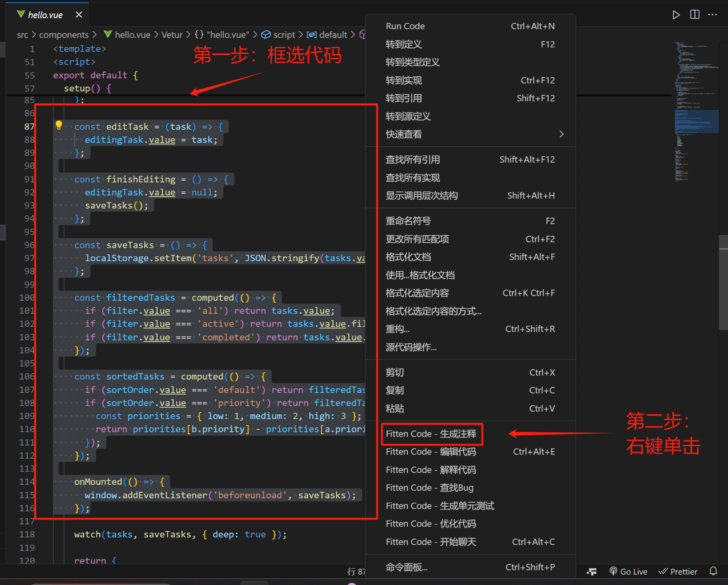Screen dimensions: 728x585
Task: Choose 查找所有引用 in context menu
Action: click(x=470, y=160)
